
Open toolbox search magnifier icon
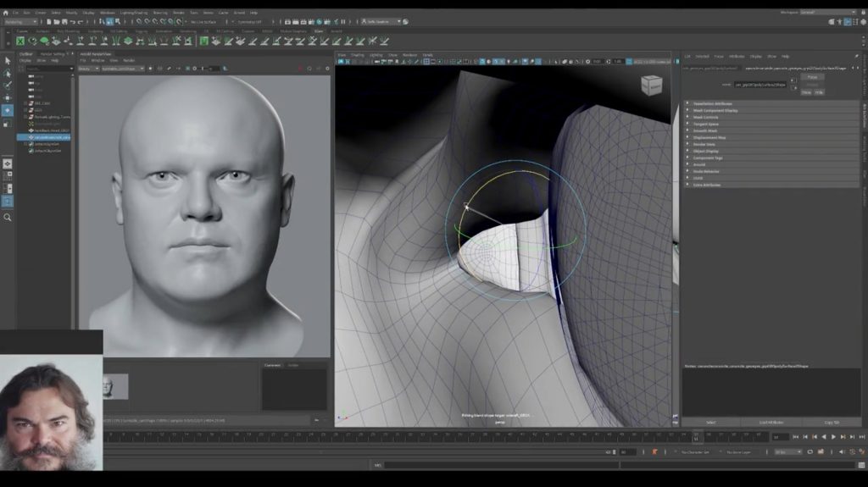pyautogui.click(x=7, y=218)
